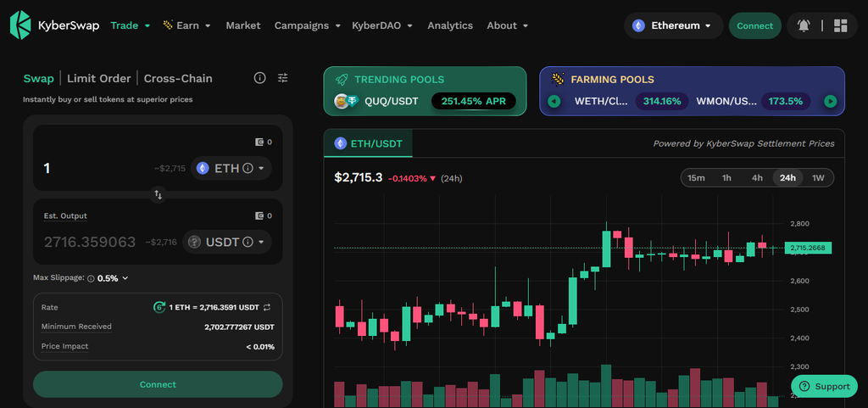Go to the Analytics page
868x408 pixels.
450,25
